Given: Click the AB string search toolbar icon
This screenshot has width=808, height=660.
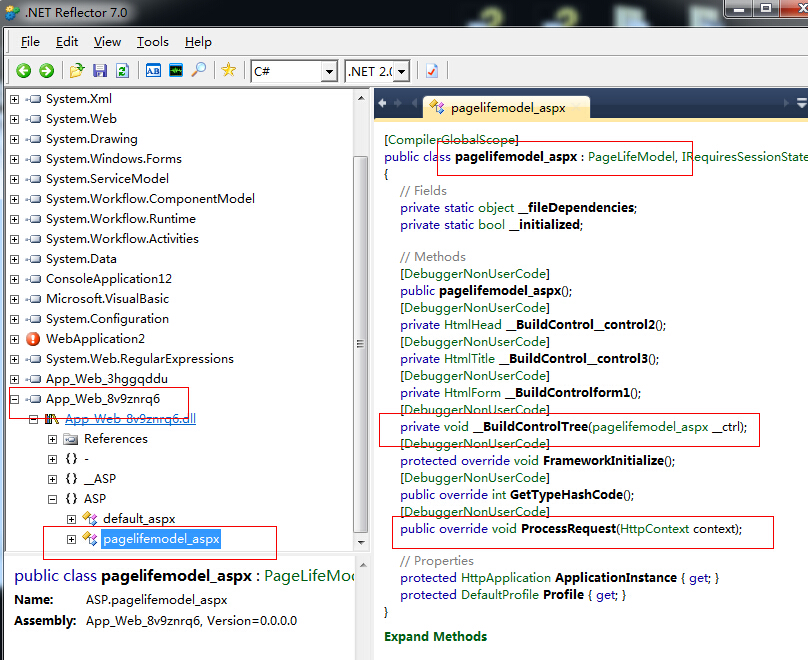Looking at the screenshot, I should [x=153, y=71].
